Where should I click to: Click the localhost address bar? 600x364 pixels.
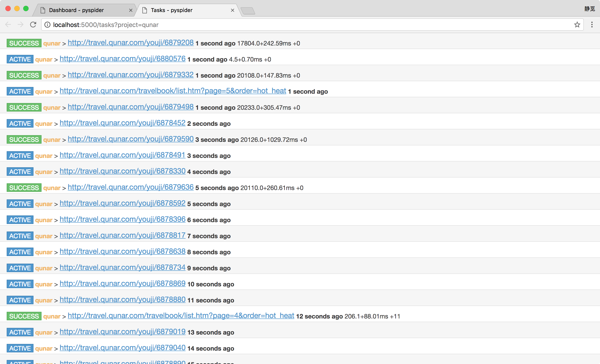[x=292, y=25]
